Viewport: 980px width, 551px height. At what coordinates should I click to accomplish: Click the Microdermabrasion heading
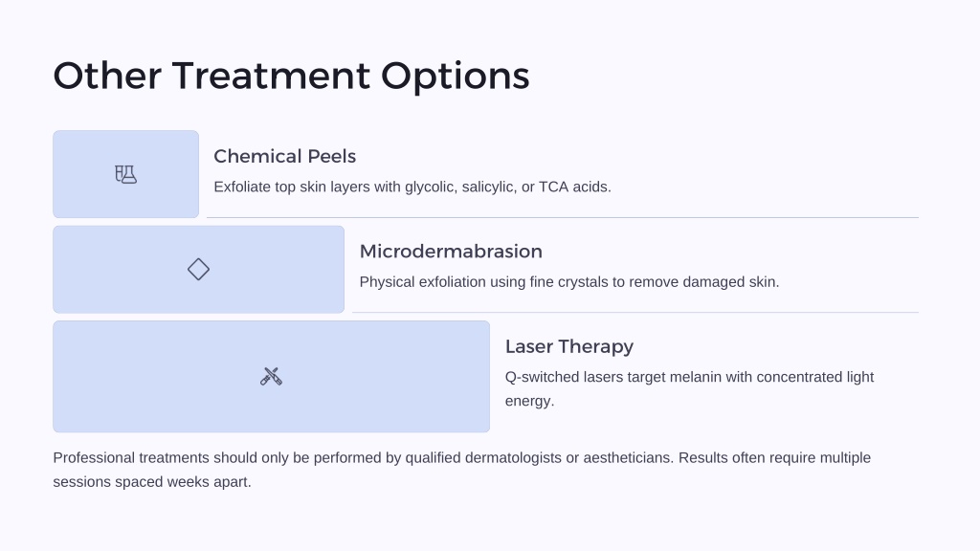[x=451, y=252]
